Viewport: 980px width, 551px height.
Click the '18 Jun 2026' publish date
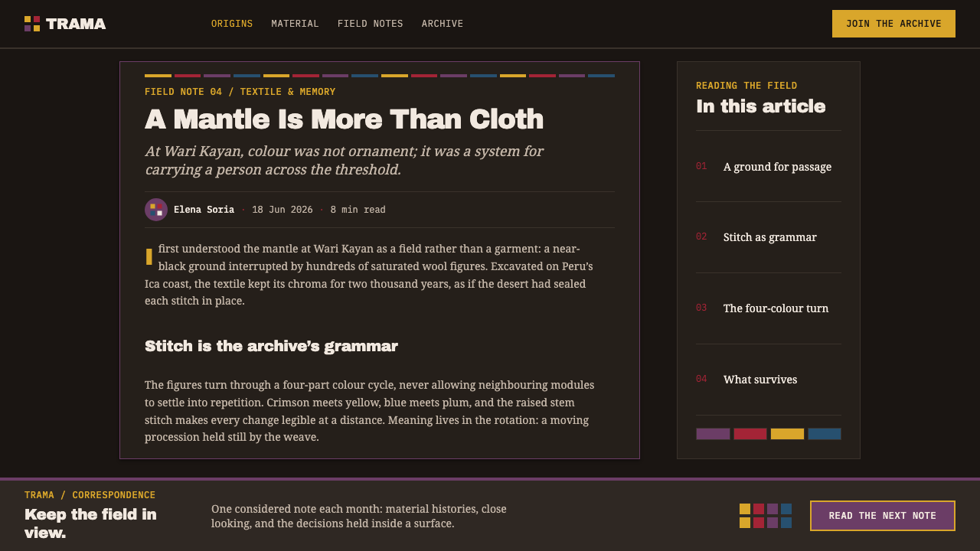click(x=283, y=210)
